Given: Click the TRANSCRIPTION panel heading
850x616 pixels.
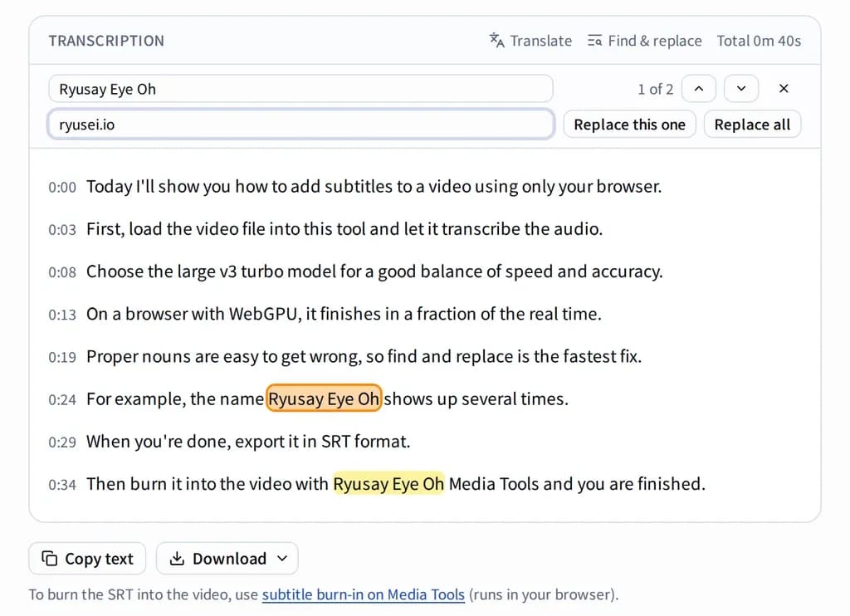Looking at the screenshot, I should (x=106, y=41).
